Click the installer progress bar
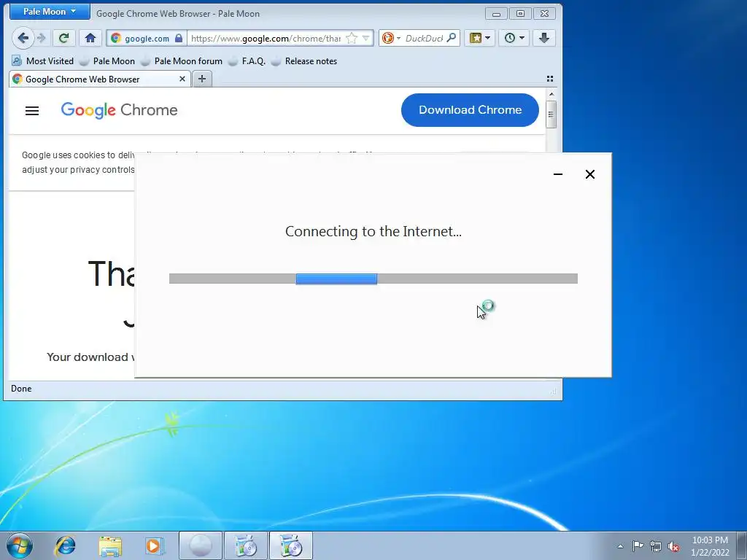This screenshot has height=560, width=747. click(x=373, y=279)
